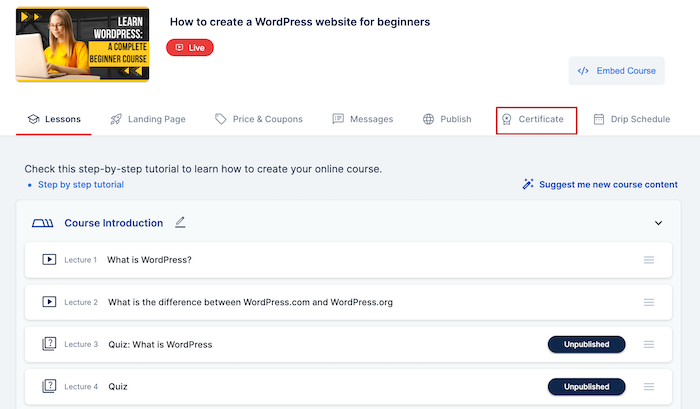Click the Lecture 4 label
Viewport: 700px width, 409px height.
tap(81, 387)
